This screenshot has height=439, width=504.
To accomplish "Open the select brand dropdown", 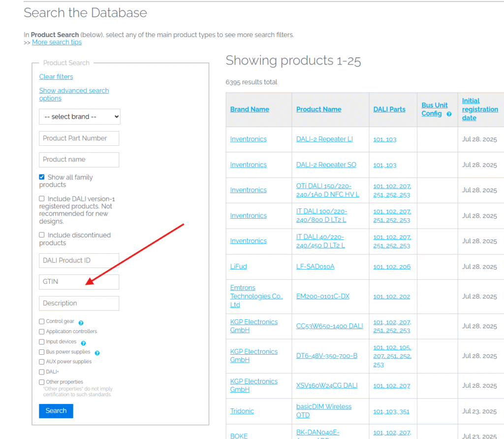I will [x=80, y=116].
